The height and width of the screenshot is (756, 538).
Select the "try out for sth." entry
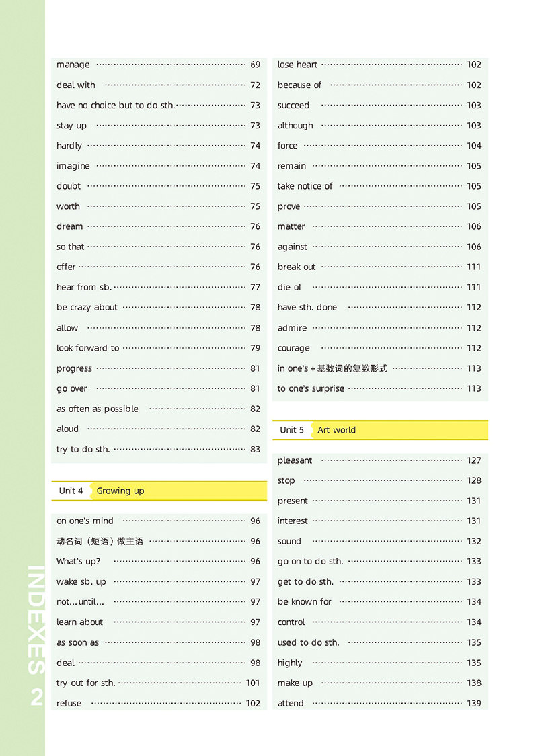click(x=85, y=683)
